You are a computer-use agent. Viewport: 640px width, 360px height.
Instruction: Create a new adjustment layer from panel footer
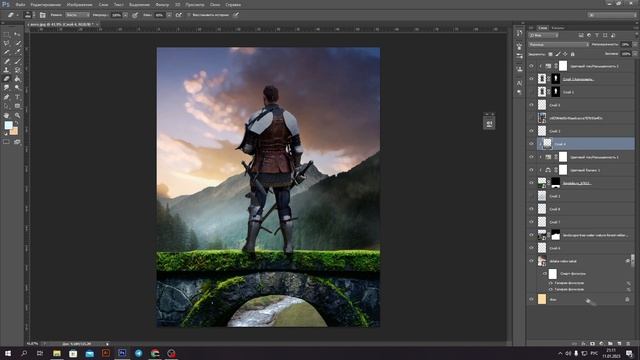click(x=601, y=344)
